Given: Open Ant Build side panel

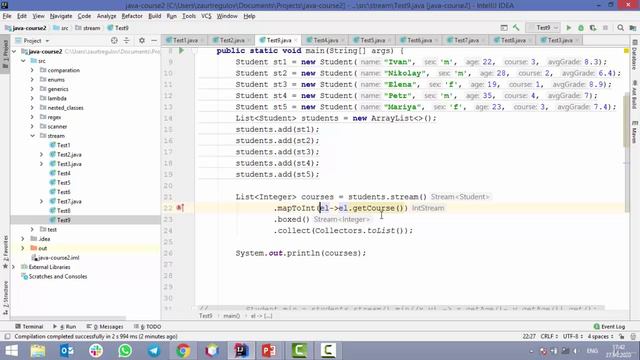Looking at the screenshot, I should point(635,95).
